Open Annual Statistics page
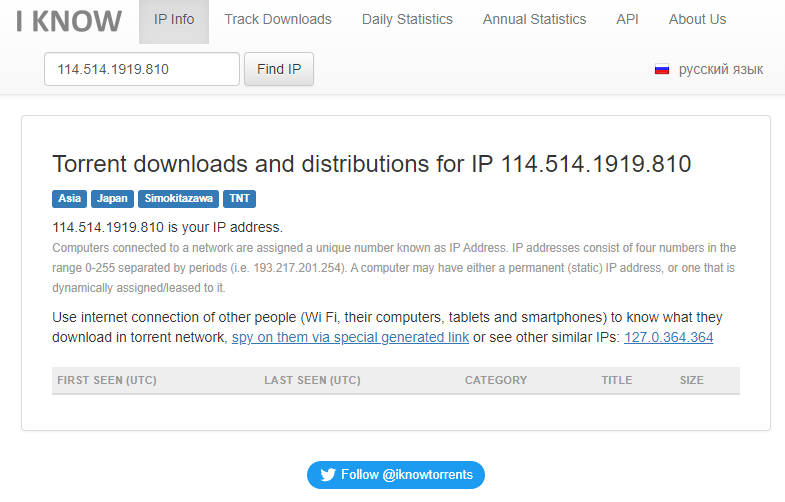Viewport: 785px width, 502px height. pyautogui.click(x=534, y=20)
